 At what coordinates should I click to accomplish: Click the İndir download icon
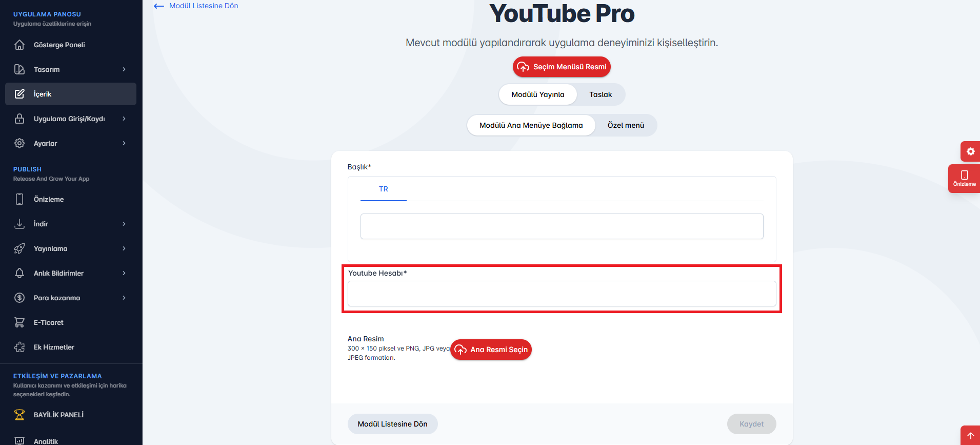[19, 224]
